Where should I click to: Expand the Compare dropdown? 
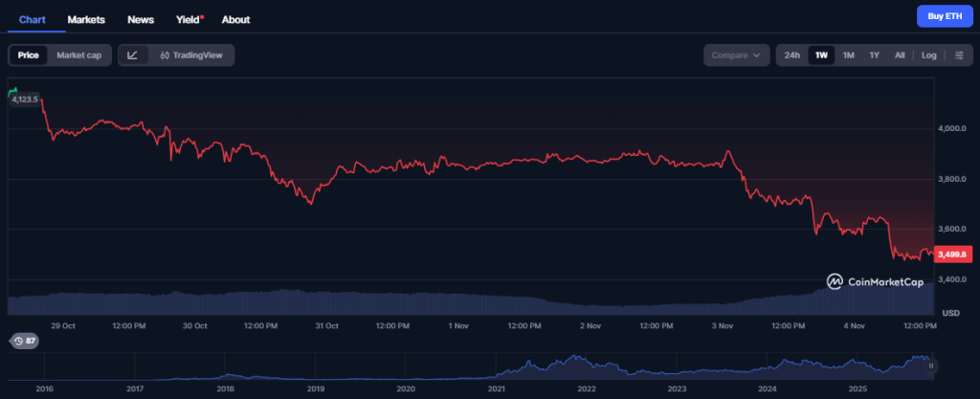[x=737, y=55]
